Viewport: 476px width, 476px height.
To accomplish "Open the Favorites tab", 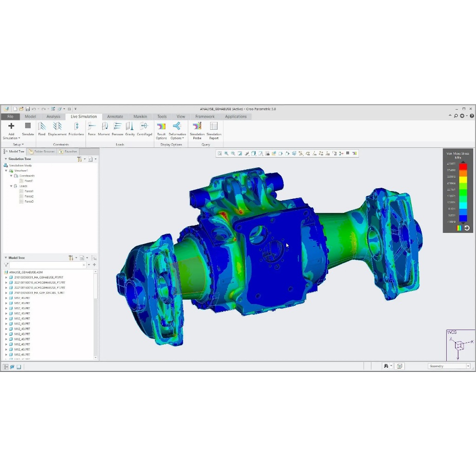I will pyautogui.click(x=68, y=152).
